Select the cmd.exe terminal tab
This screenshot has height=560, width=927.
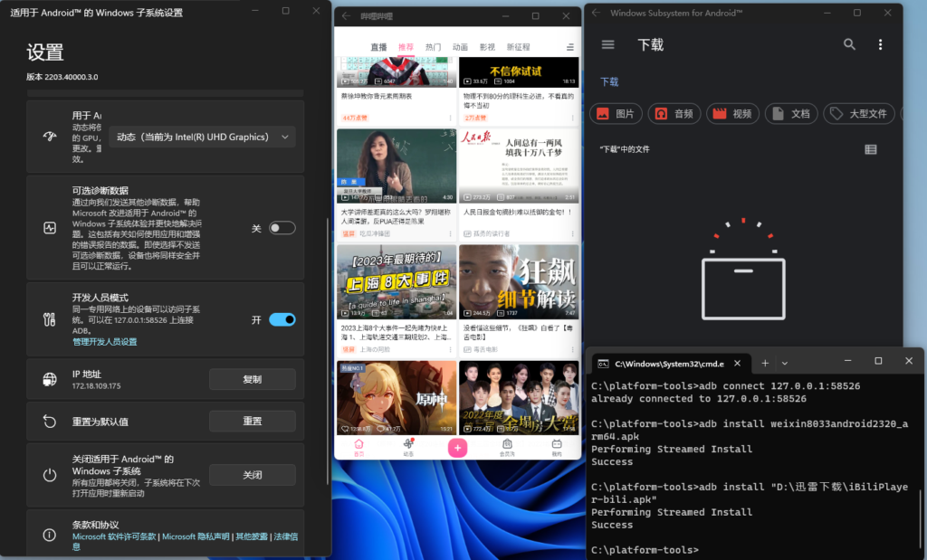point(671,364)
